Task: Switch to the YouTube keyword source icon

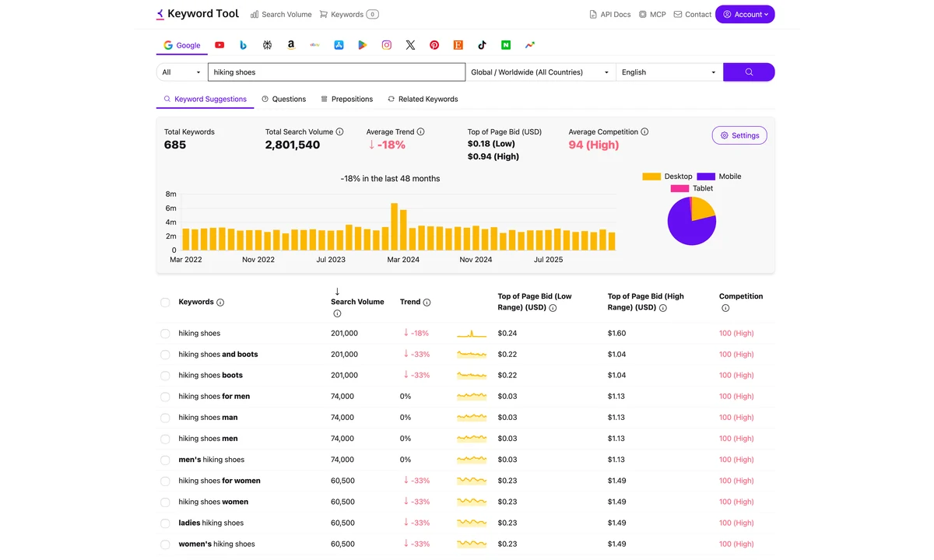Action: [x=219, y=45]
